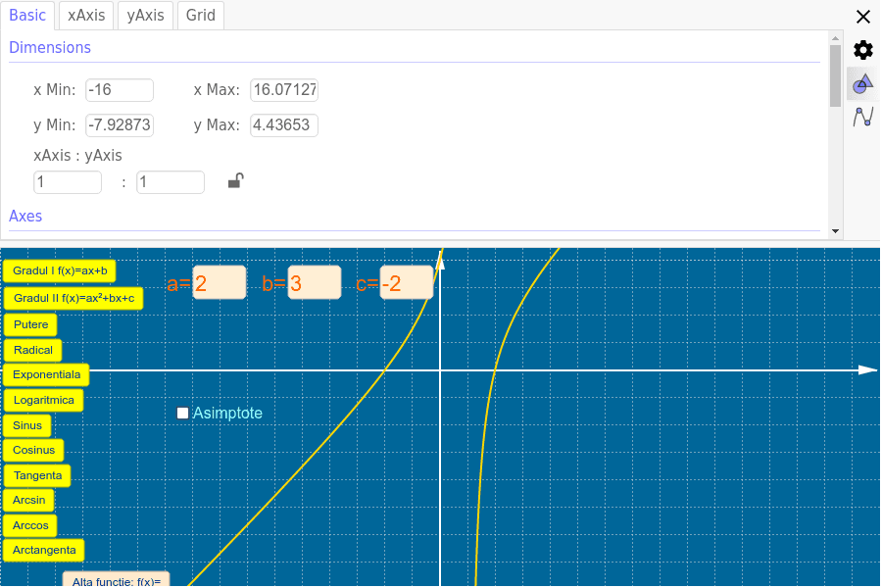Click the Alta functie f(x)= field
The width and height of the screenshot is (882, 588).
tap(117, 580)
